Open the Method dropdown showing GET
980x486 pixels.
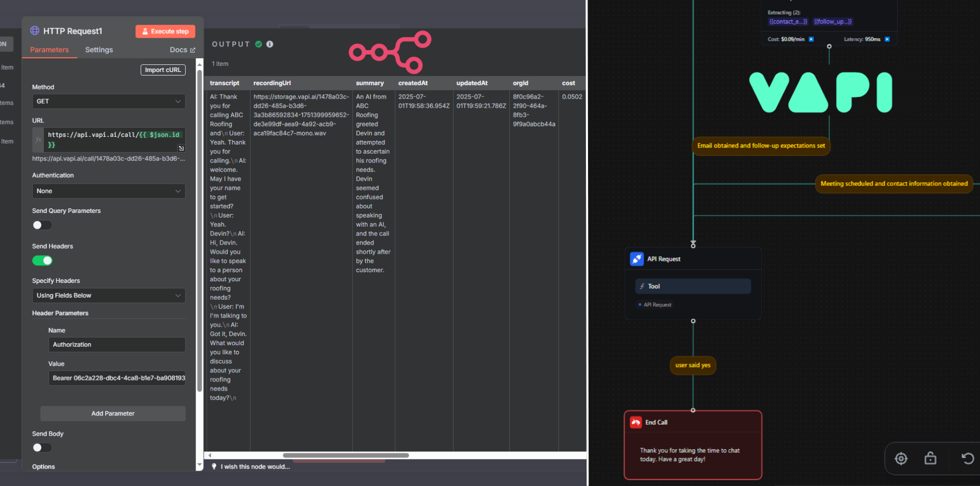pyautogui.click(x=108, y=102)
